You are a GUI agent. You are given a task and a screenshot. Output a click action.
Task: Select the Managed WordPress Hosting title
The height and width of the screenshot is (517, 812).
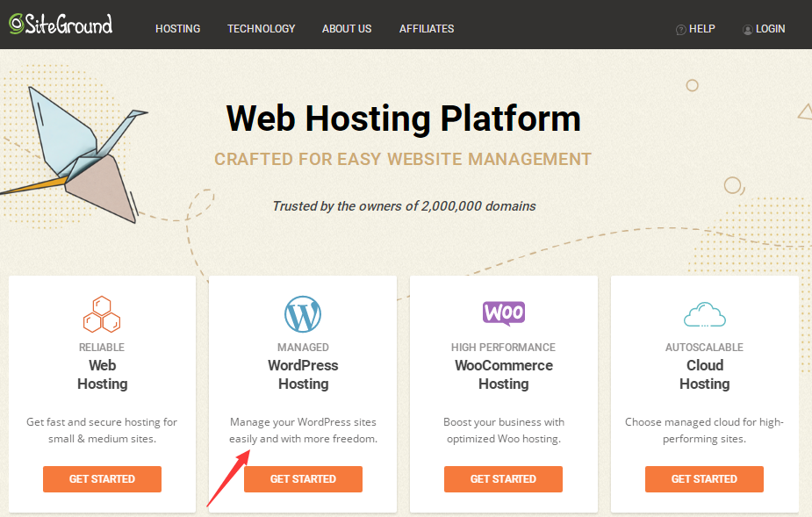point(303,375)
